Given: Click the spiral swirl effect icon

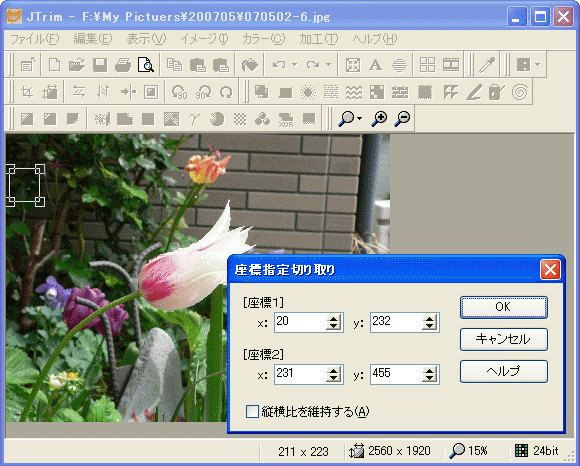Looking at the screenshot, I should [520, 92].
